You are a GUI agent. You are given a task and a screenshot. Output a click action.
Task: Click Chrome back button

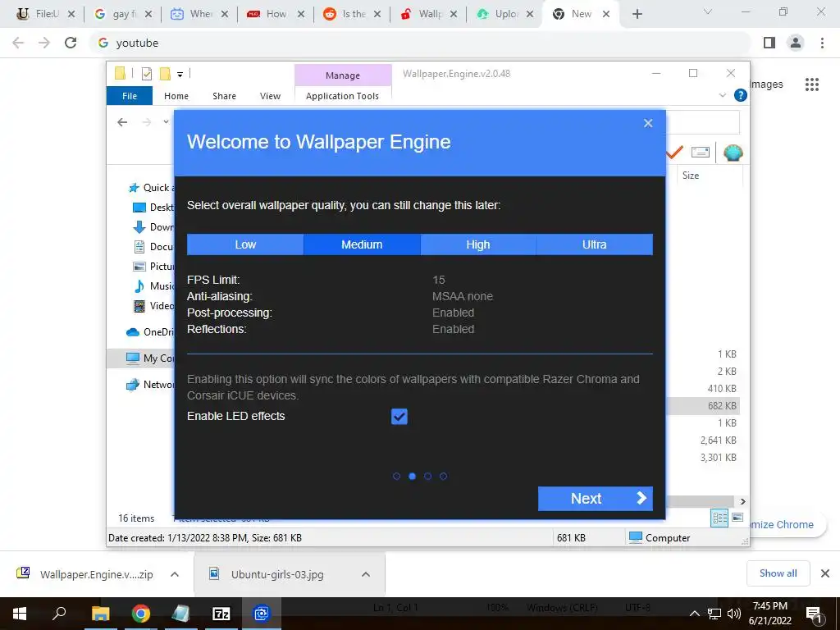click(18, 43)
